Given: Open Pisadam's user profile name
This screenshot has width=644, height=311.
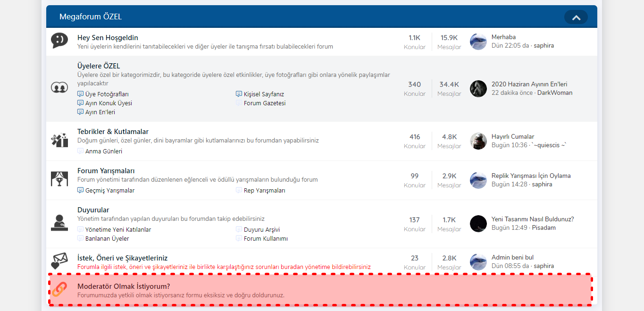Looking at the screenshot, I should tap(544, 228).
